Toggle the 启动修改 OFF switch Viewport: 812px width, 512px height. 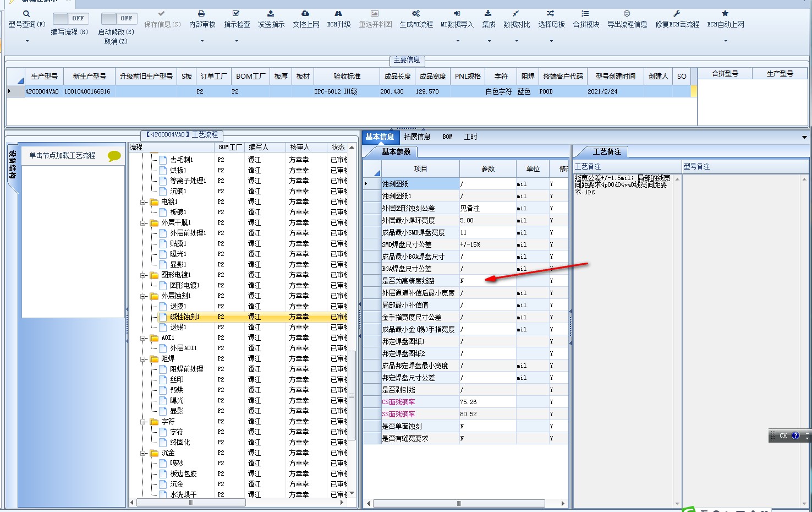click(119, 18)
